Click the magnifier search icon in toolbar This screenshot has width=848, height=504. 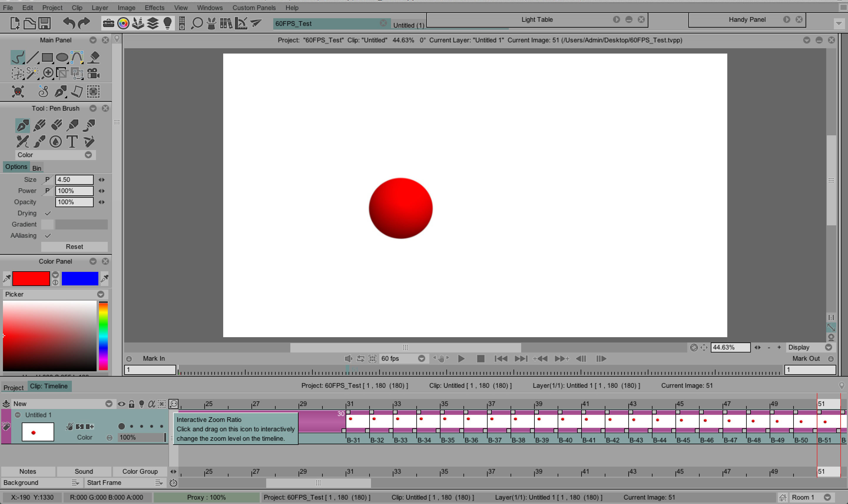(x=196, y=23)
